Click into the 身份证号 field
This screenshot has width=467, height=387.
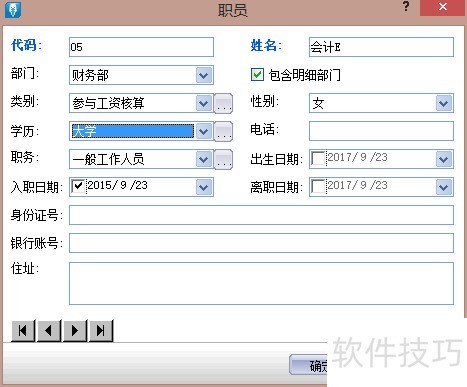[x=261, y=215]
